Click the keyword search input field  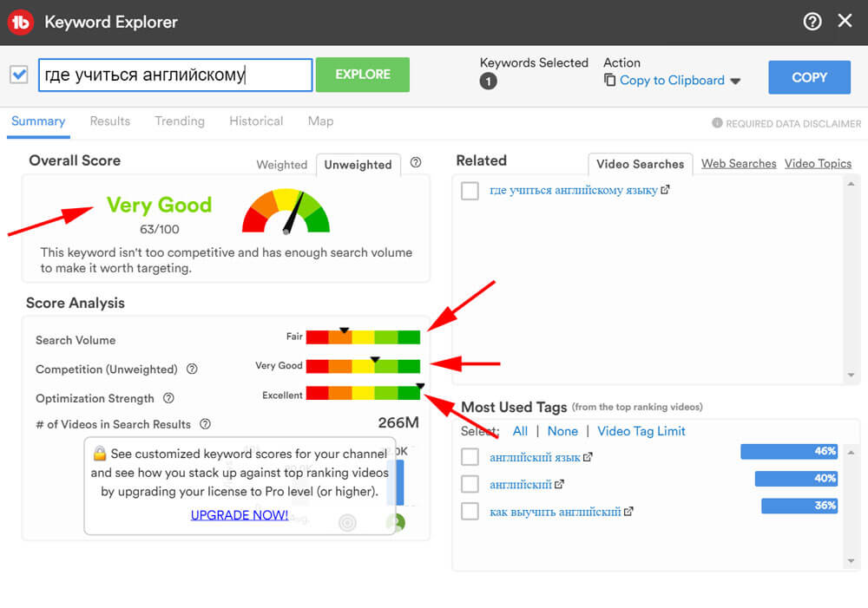pos(174,75)
